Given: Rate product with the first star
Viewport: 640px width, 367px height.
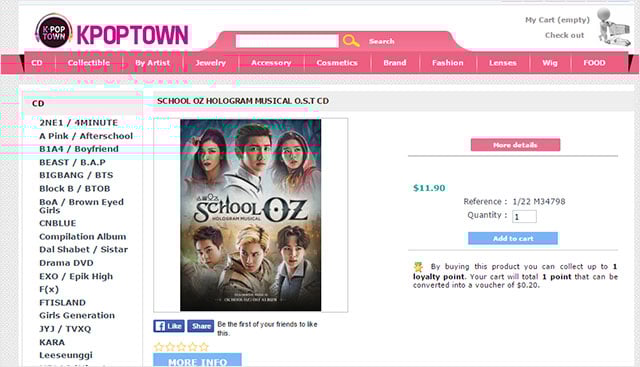Looking at the screenshot, I should click(158, 347).
